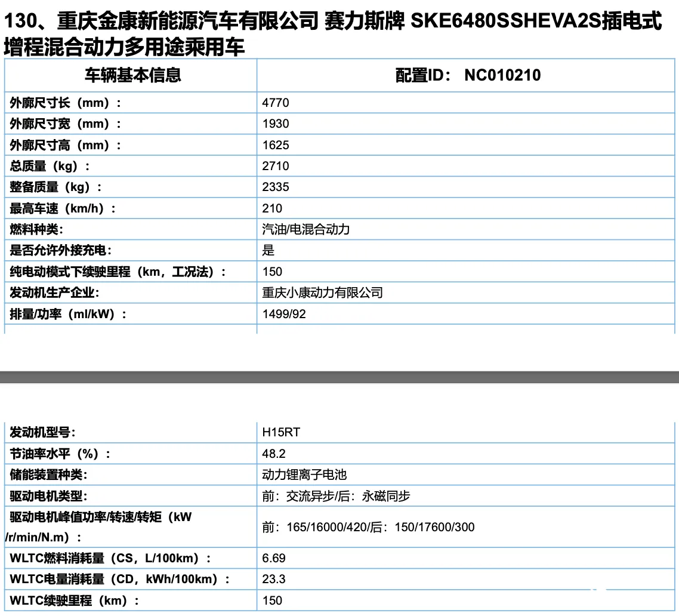
Task: Click the length value "4770"
Action: pos(276,103)
